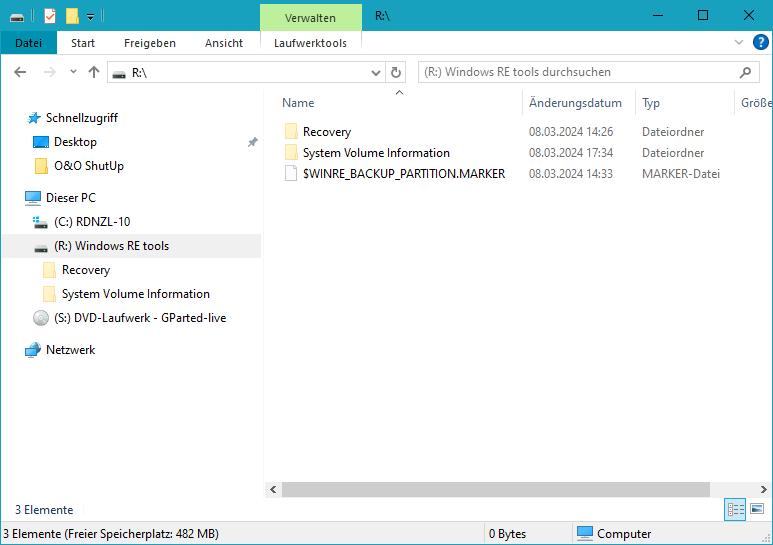Viewport: 773px width, 545px height.
Task: Click the System Volume Information folder icon in list
Action: click(291, 152)
